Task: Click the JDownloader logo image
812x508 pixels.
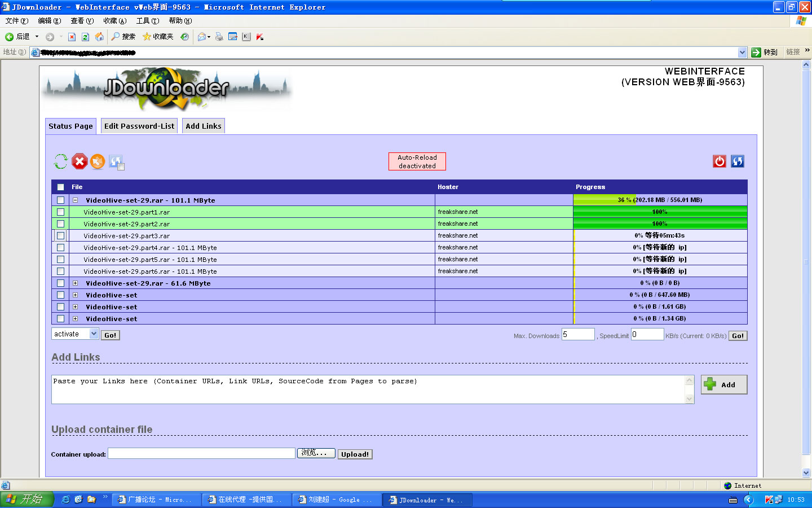Action: pyautogui.click(x=167, y=89)
